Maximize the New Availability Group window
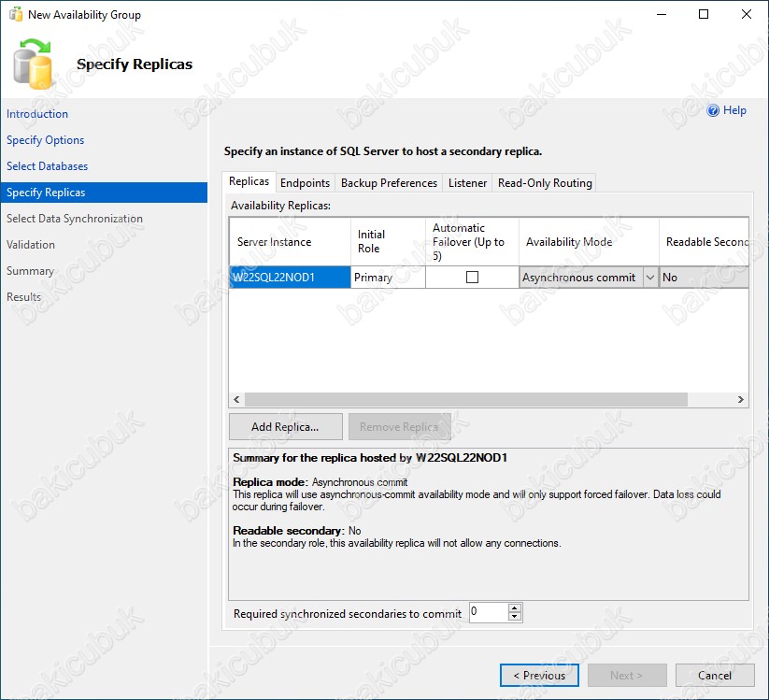Viewport: 769px width, 700px height. [704, 14]
